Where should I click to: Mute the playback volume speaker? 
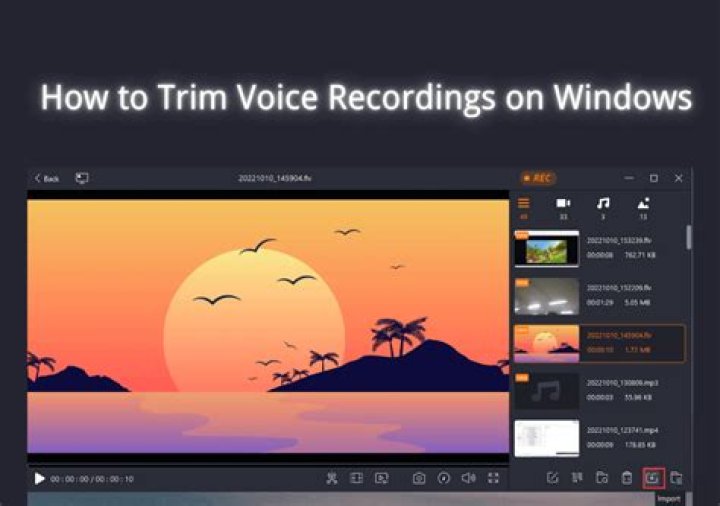point(468,478)
